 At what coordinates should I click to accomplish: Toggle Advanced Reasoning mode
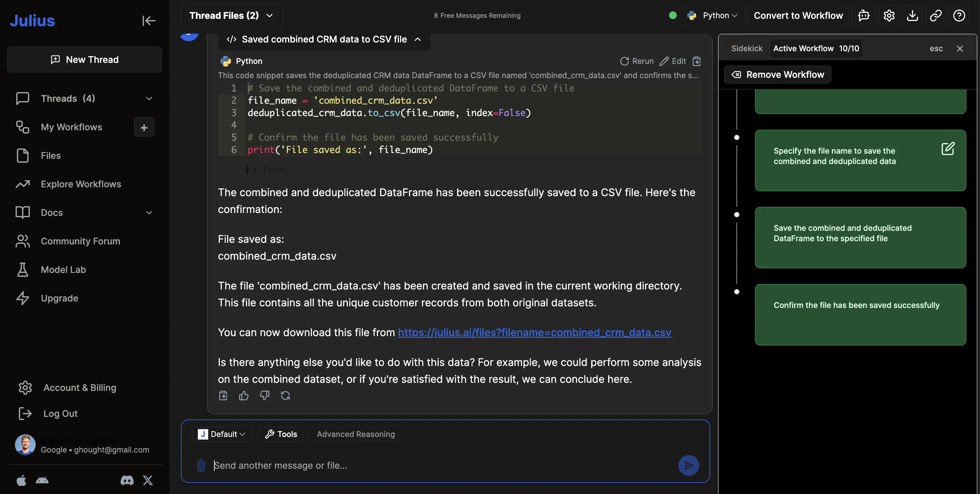tap(355, 434)
